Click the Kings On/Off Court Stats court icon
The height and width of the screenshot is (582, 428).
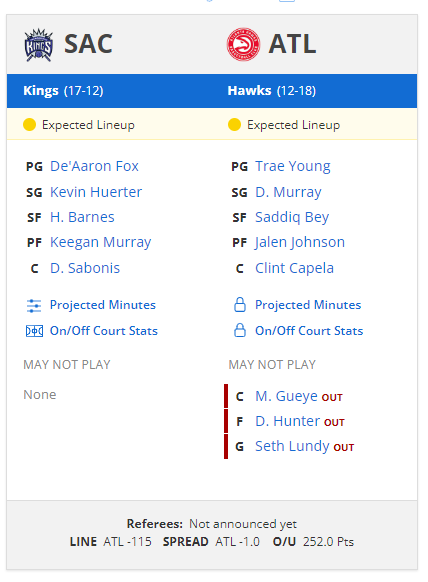click(x=34, y=331)
